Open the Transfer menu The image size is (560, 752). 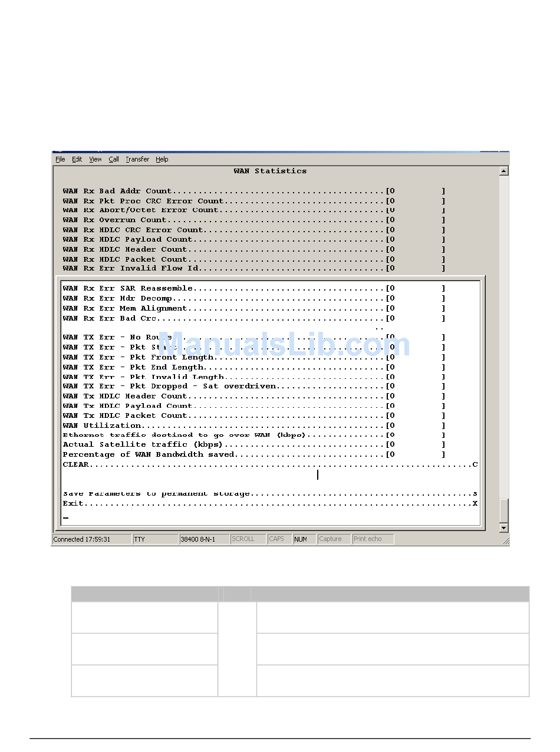(x=137, y=159)
